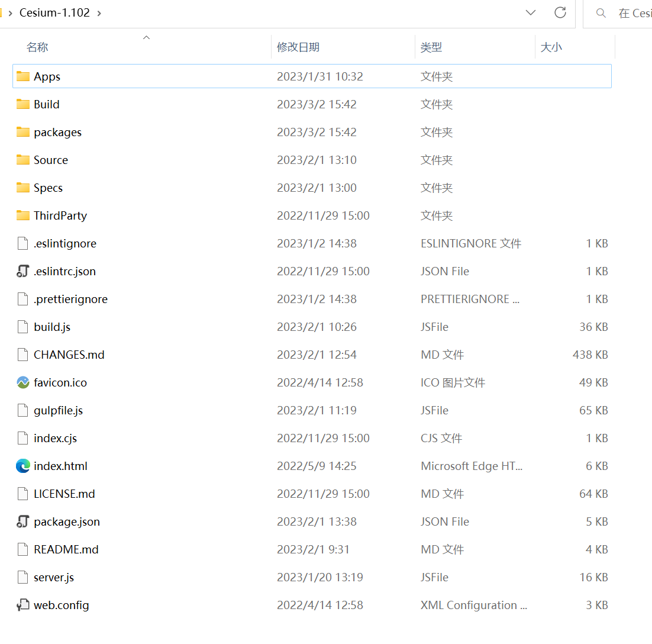
Task: Click the 438 KB size of CHANGES.md
Action: [590, 355]
